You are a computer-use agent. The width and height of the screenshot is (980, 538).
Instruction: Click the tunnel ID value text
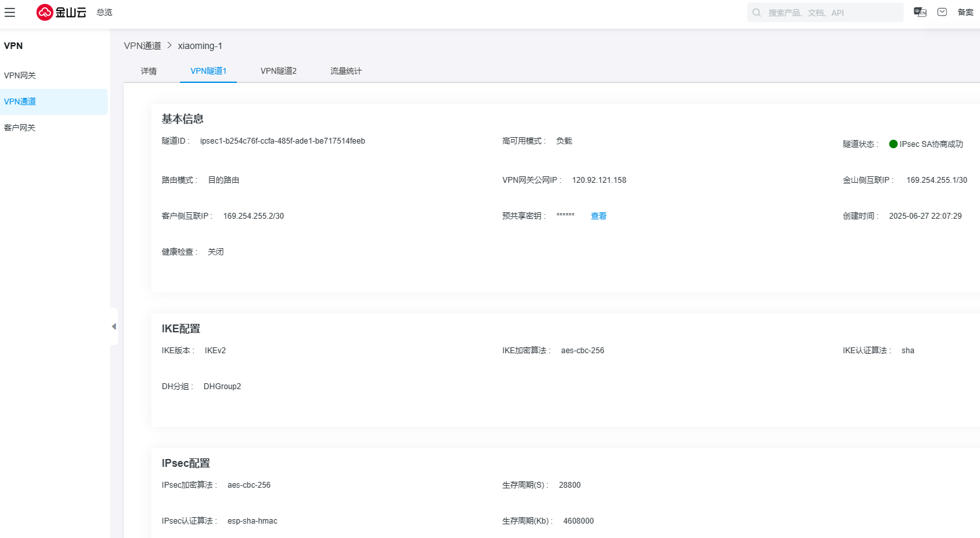283,141
